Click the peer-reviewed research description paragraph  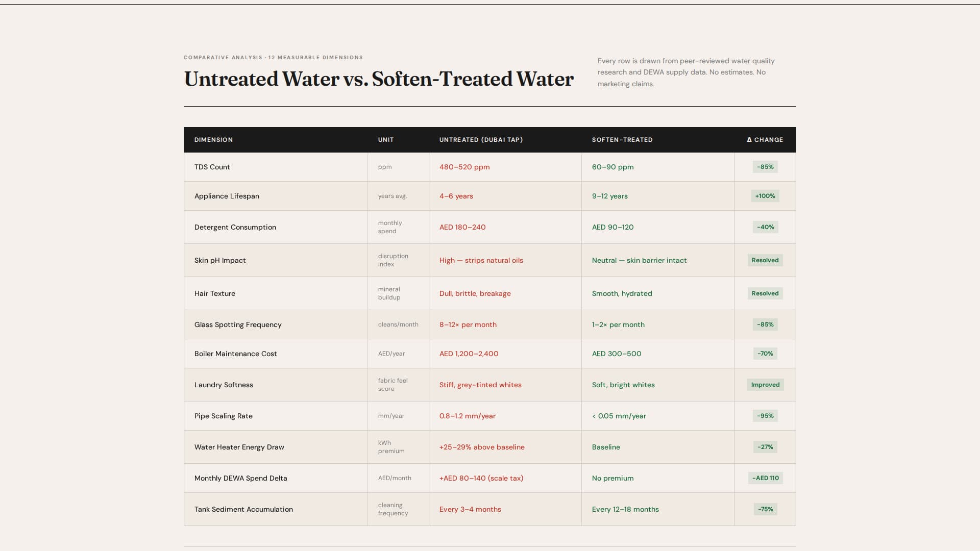(687, 72)
